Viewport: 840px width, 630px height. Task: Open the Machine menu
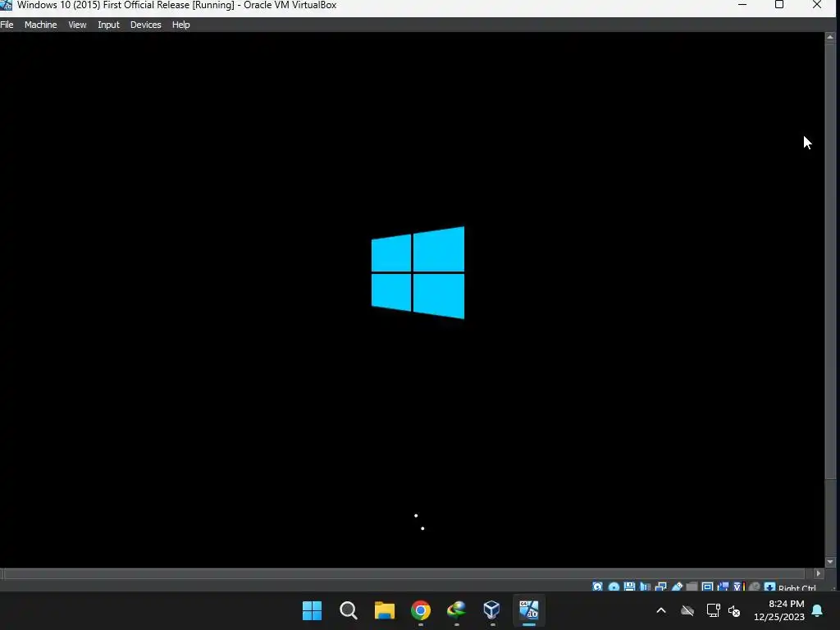pos(41,25)
